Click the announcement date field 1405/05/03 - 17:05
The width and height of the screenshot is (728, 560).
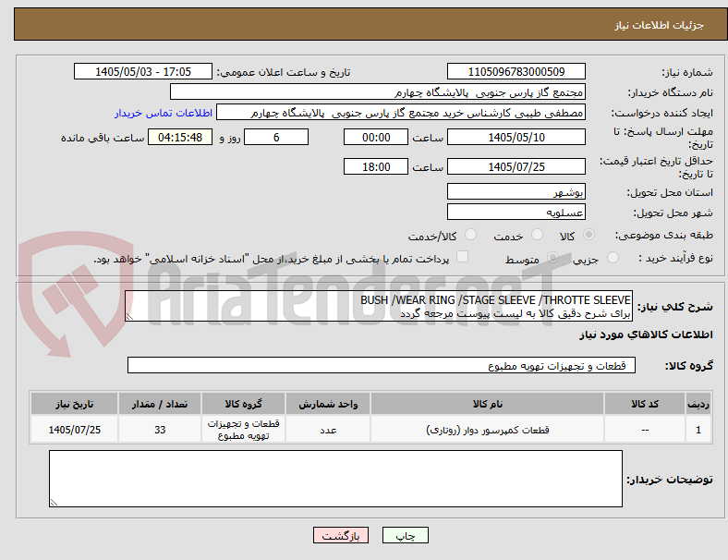pos(143,71)
